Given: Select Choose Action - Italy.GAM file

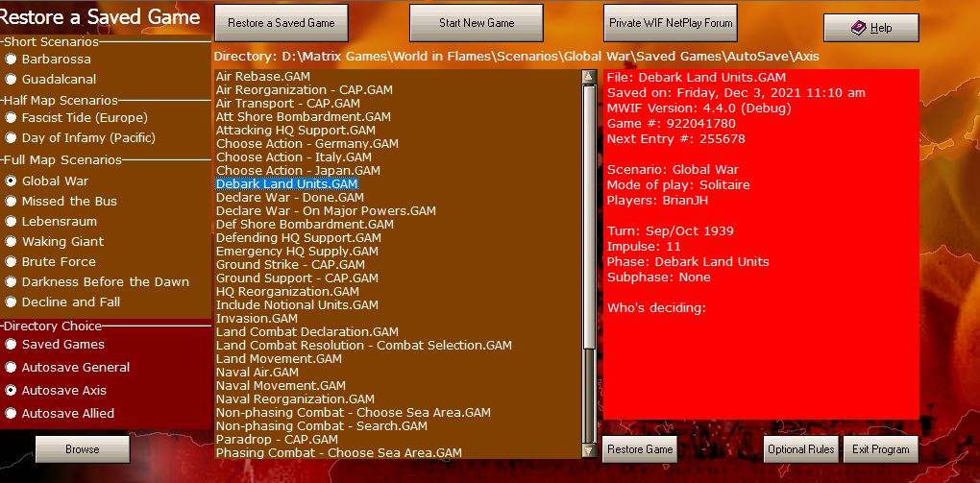Looking at the screenshot, I should pyautogui.click(x=294, y=157).
